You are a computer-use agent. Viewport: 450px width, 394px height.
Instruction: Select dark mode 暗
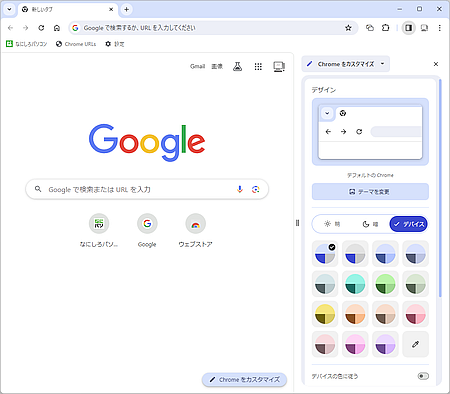[370, 224]
